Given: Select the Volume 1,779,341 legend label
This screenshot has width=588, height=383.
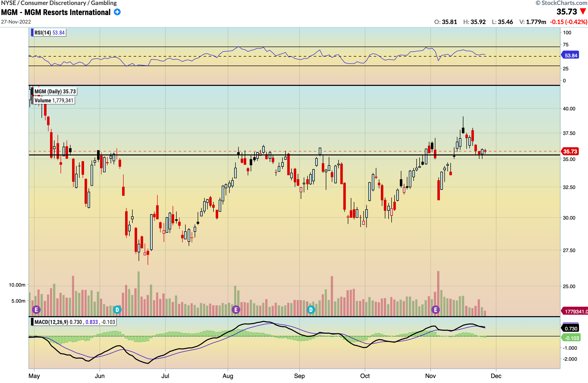Looking at the screenshot, I should [x=54, y=100].
